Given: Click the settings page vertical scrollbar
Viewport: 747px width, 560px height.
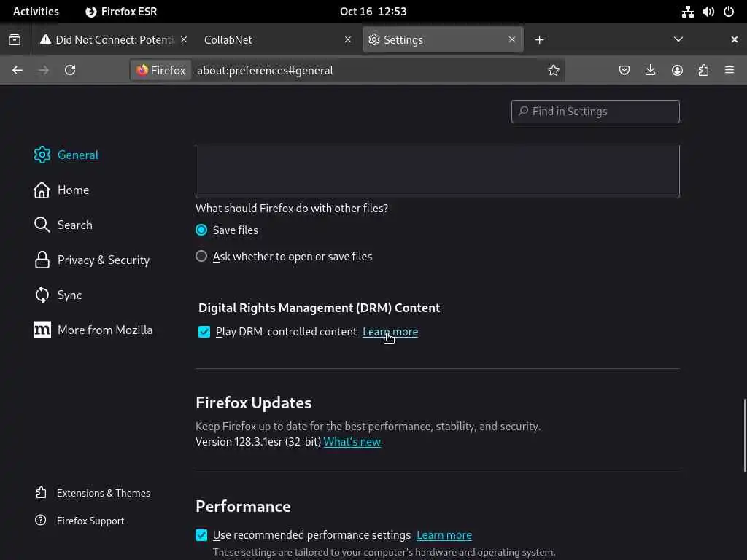Looking at the screenshot, I should point(744,435).
